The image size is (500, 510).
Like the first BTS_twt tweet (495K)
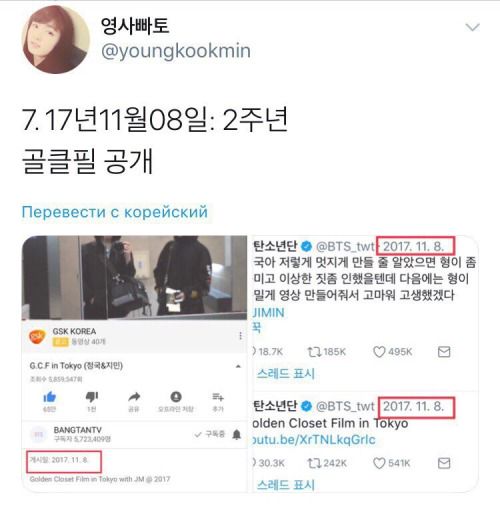(392, 352)
